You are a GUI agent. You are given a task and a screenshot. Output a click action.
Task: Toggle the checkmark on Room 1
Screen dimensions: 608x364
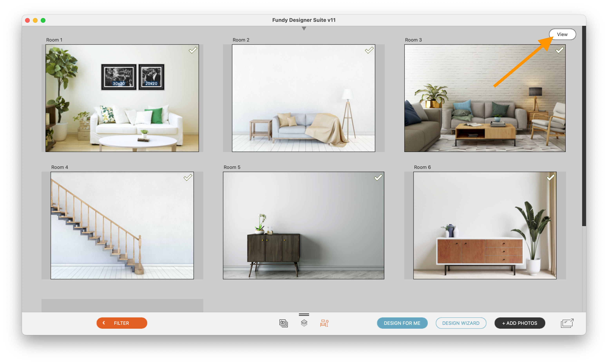[193, 50]
